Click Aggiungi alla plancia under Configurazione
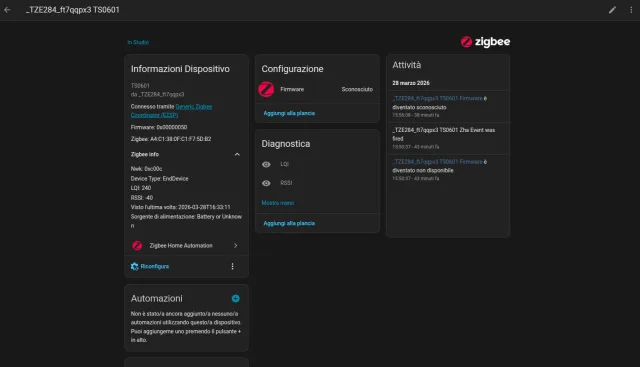Screen dimensions: 640x367 pyautogui.click(x=289, y=113)
